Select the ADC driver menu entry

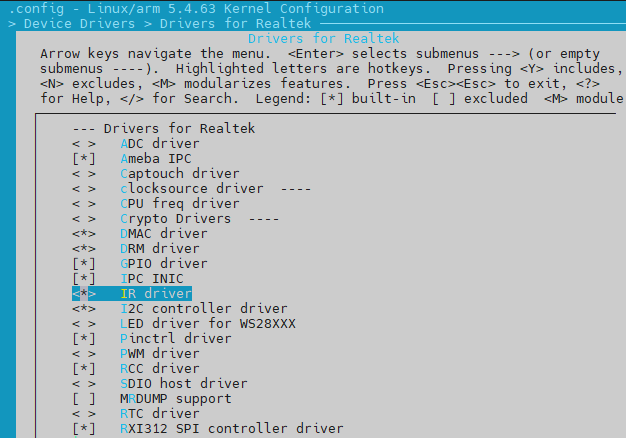click(x=159, y=144)
